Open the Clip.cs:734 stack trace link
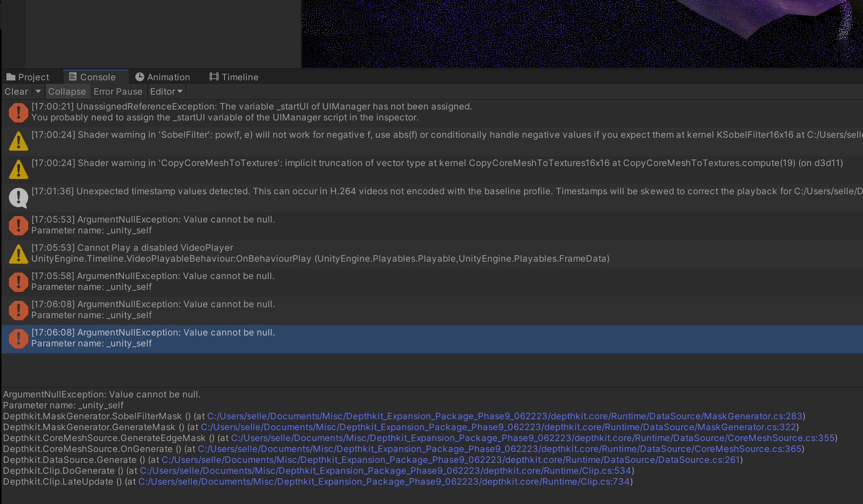Screen dimensions: 863x504 click(x=384, y=482)
